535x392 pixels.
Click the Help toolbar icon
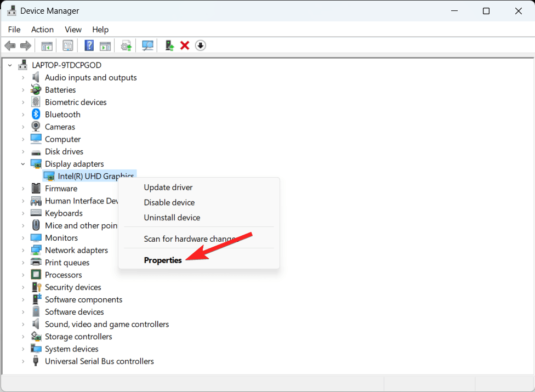click(x=89, y=46)
